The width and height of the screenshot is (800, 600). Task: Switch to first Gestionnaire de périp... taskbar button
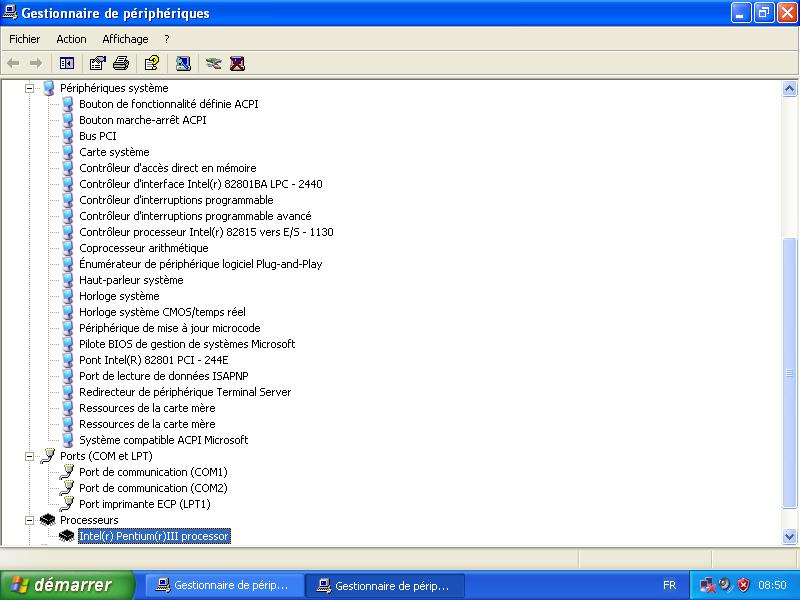click(224, 585)
